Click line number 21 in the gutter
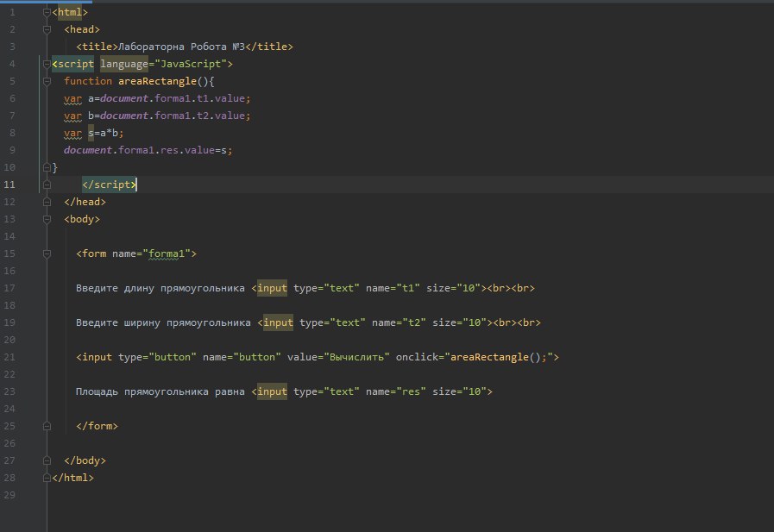Screen dimensions: 774x532 tap(9, 357)
